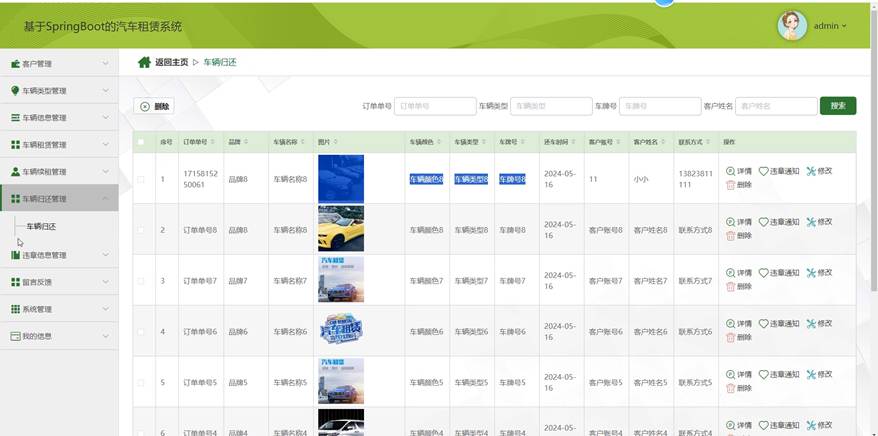Expand the 违章信息管理 menu chevron
The height and width of the screenshot is (436, 878).
tap(106, 255)
